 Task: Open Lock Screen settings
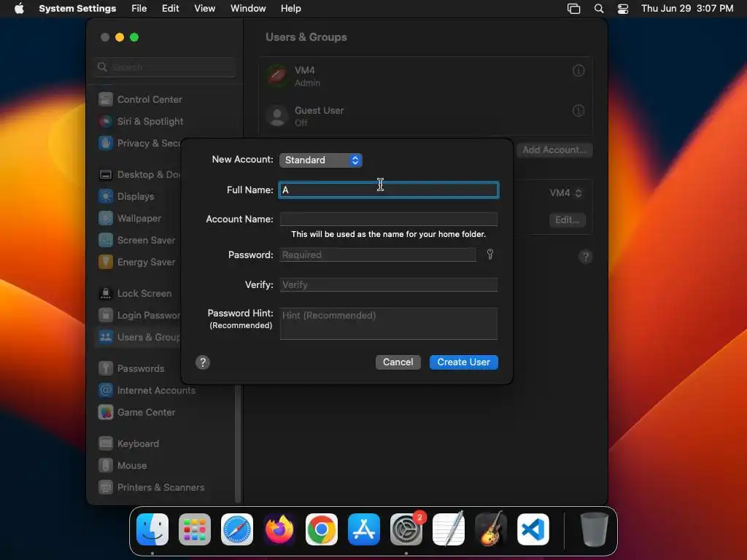click(138, 294)
